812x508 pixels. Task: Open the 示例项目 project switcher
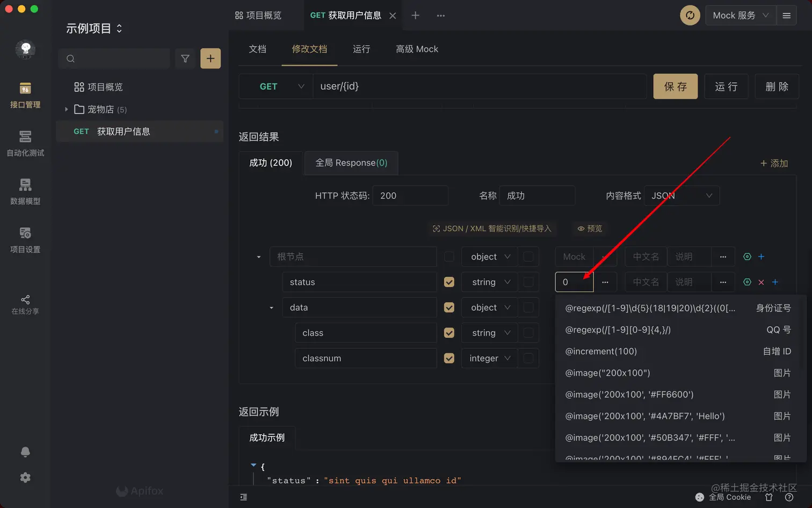click(x=94, y=28)
